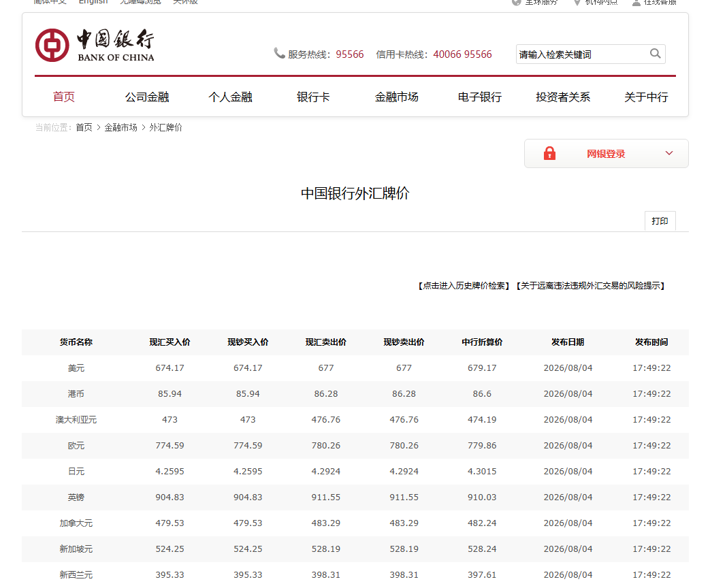
Task: Open the 金融市场 navigation menu
Action: point(397,97)
